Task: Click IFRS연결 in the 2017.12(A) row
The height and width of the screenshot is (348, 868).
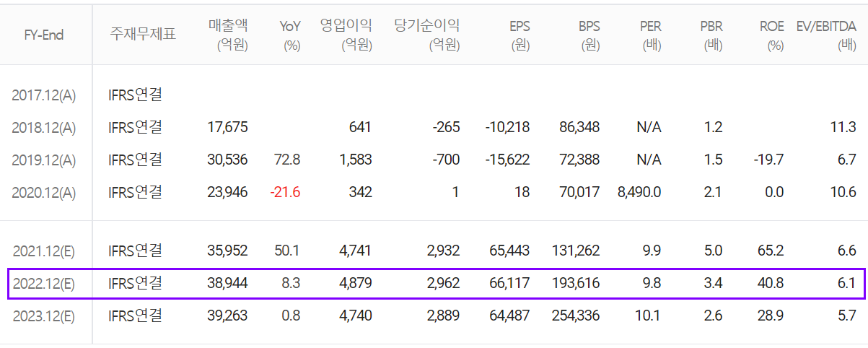Action: point(135,94)
